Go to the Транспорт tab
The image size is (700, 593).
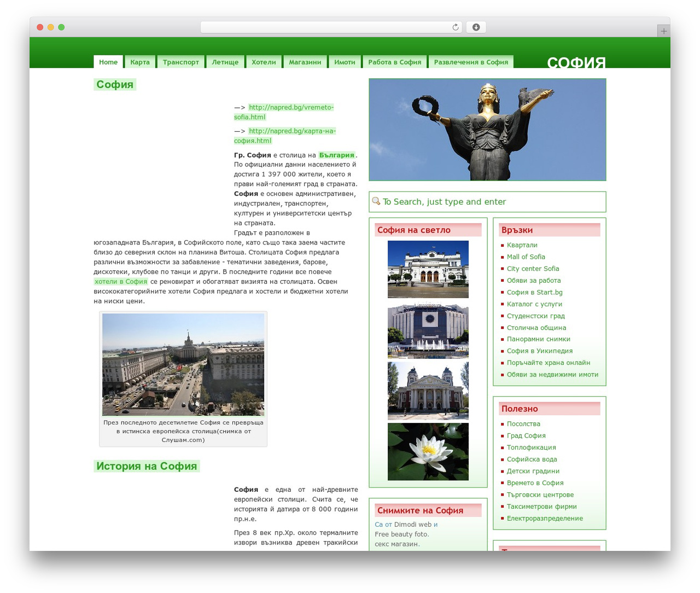[180, 62]
